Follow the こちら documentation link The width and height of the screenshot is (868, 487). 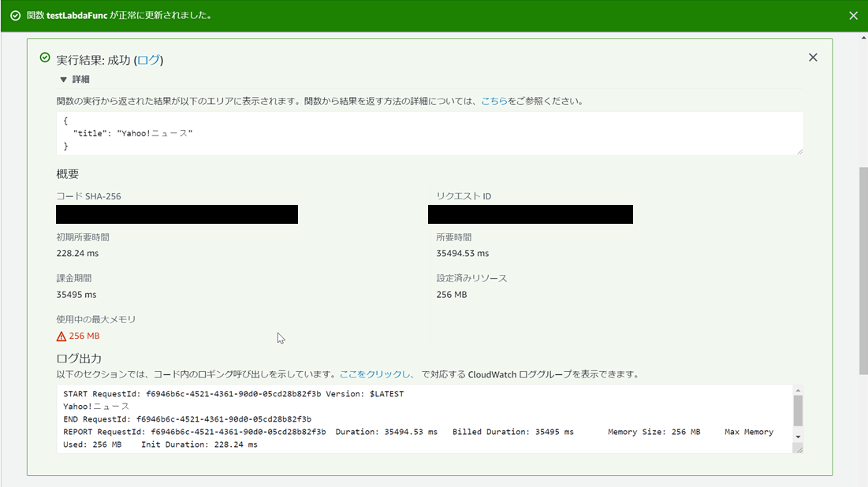coord(493,100)
